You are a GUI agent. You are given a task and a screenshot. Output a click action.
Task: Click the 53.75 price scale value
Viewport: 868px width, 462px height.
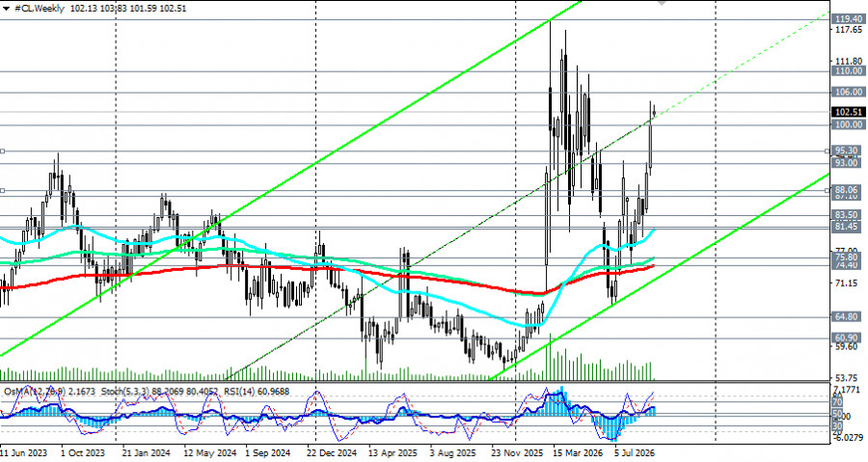tap(849, 378)
